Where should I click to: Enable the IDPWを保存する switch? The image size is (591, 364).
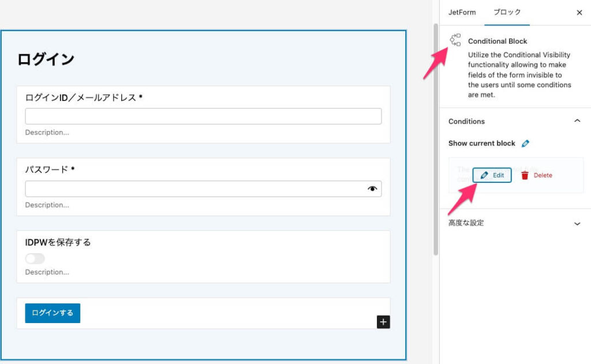(35, 258)
